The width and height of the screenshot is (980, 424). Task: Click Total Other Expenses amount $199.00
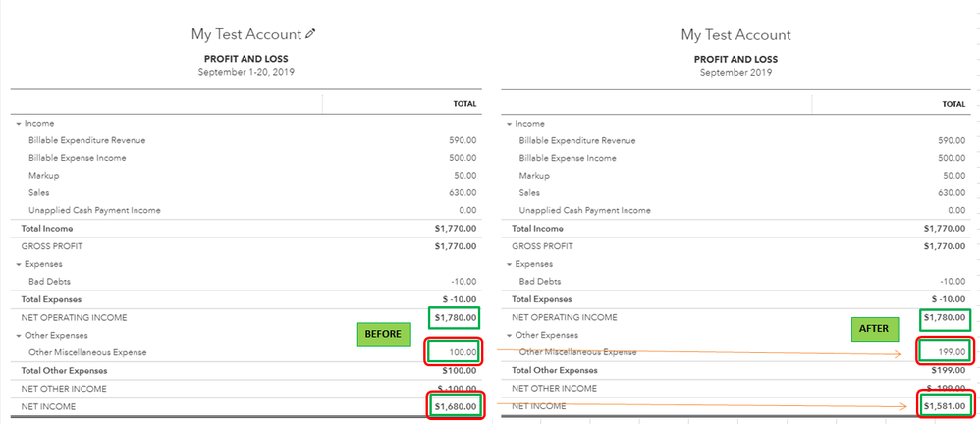tap(949, 371)
